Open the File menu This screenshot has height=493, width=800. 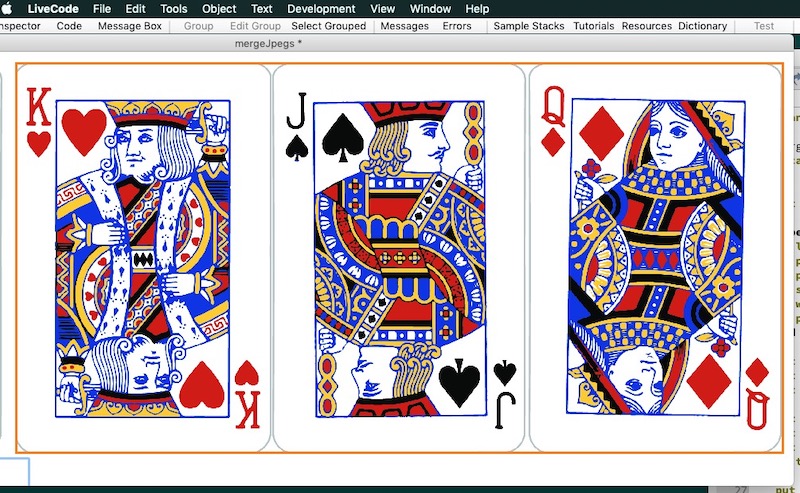tap(102, 9)
